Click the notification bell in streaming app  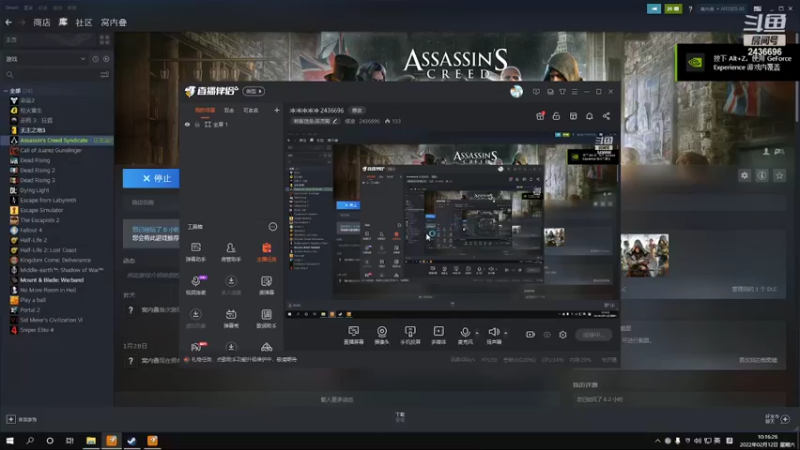pyautogui.click(x=589, y=116)
